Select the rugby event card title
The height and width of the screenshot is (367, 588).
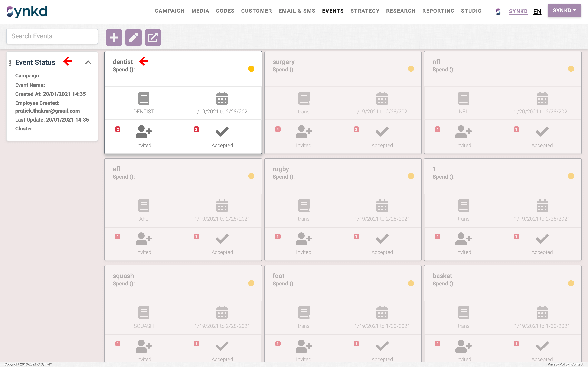coord(281,169)
